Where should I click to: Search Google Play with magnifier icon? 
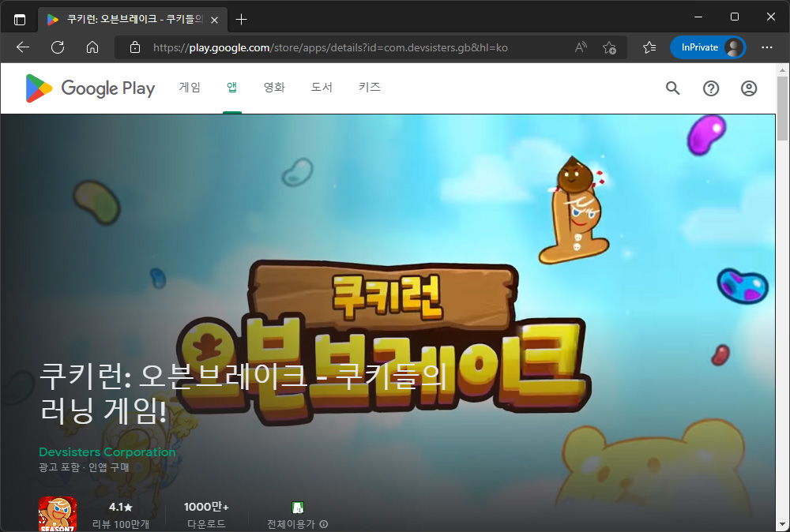[x=672, y=88]
